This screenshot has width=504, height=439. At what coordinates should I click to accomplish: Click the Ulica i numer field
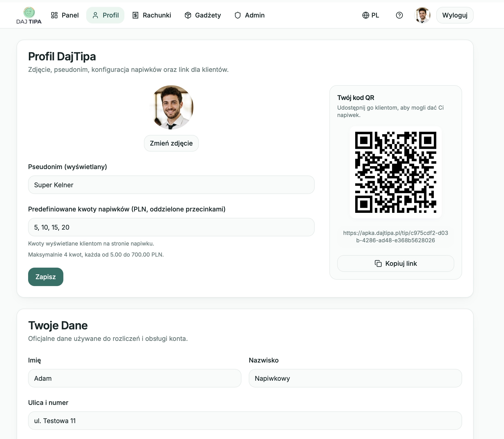pyautogui.click(x=245, y=421)
